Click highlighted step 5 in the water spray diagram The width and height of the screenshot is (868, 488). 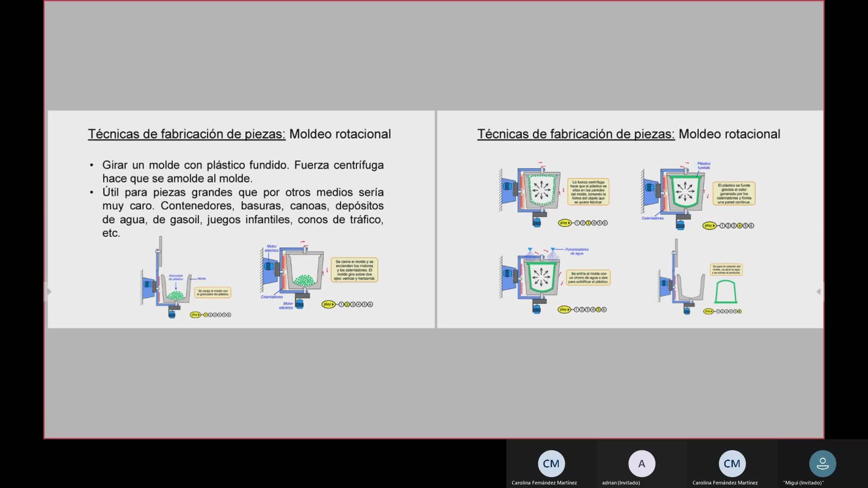coord(599,310)
